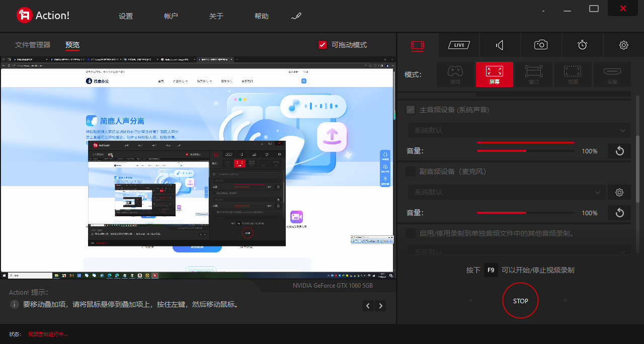Switch to the 文件管理器 tab

pos(33,45)
